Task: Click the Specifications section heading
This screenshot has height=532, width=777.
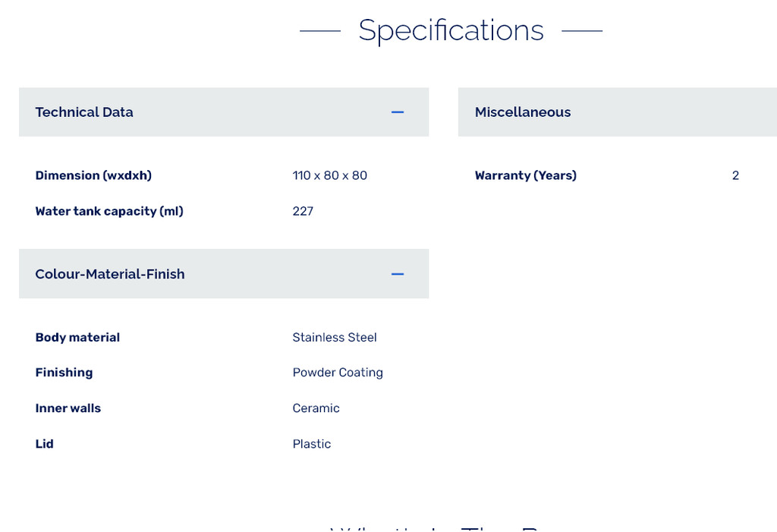Action: (451, 30)
